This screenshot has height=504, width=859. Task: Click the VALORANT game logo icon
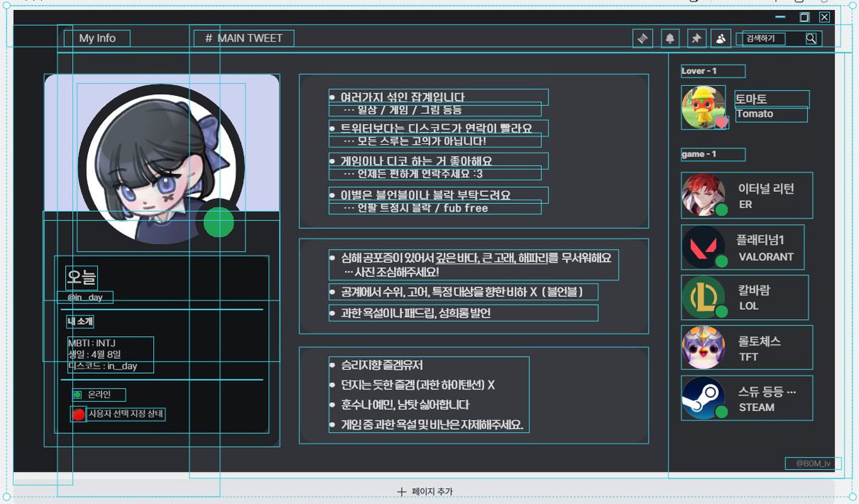coord(704,247)
